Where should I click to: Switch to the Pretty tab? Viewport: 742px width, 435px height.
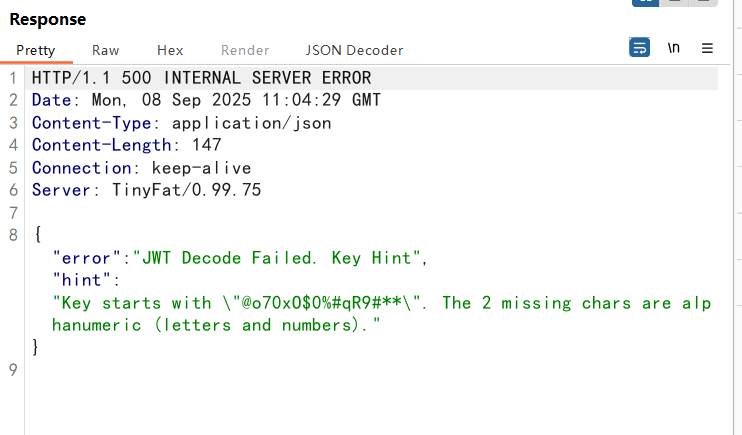[36, 50]
